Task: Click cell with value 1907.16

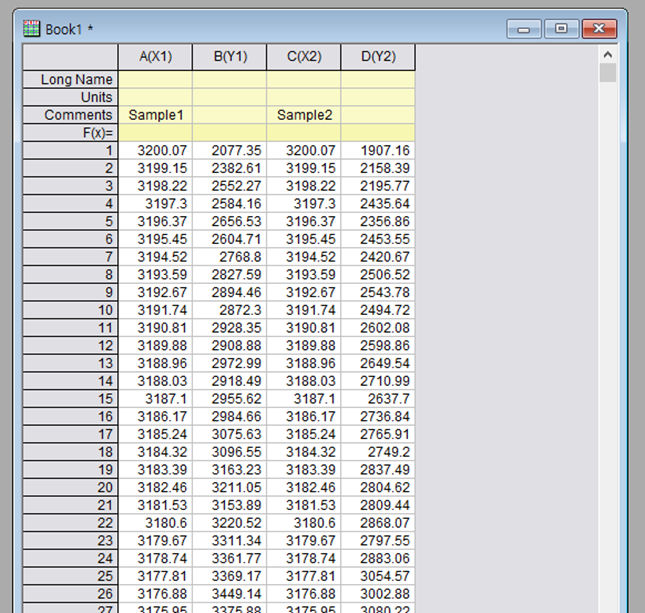Action: 378,150
